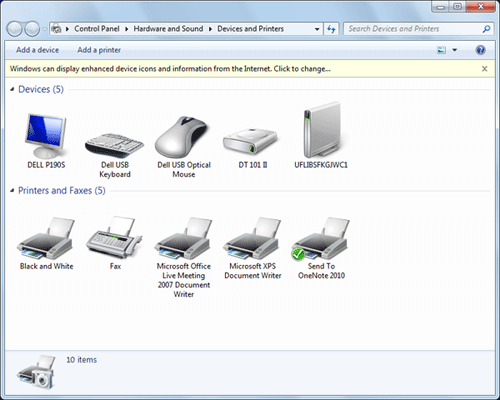Screen dimensions: 500x400
Task: Click the search magnifier icon
Action: click(486, 29)
